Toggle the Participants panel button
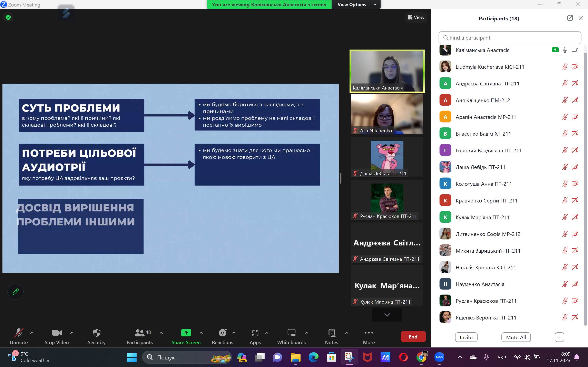 (x=140, y=336)
